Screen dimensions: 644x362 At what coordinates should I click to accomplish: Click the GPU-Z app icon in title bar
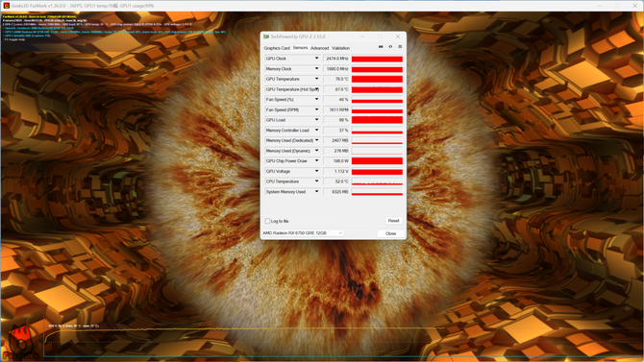pyautogui.click(x=266, y=36)
